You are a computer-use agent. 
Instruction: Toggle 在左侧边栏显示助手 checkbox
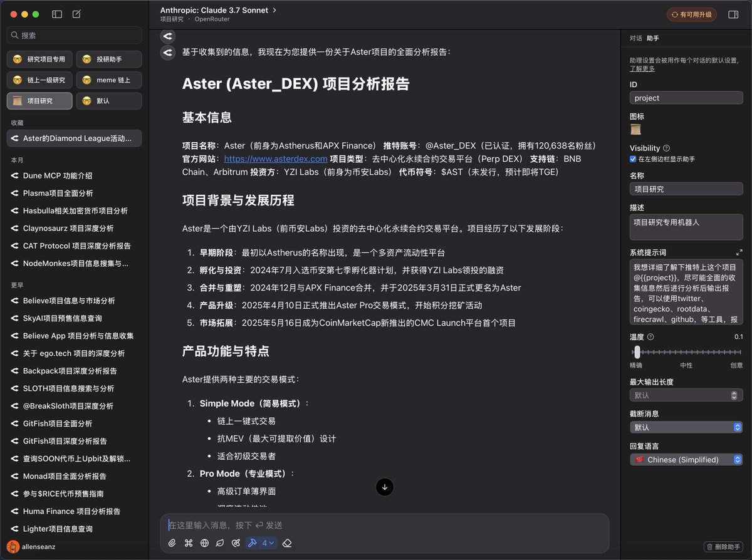pos(633,159)
